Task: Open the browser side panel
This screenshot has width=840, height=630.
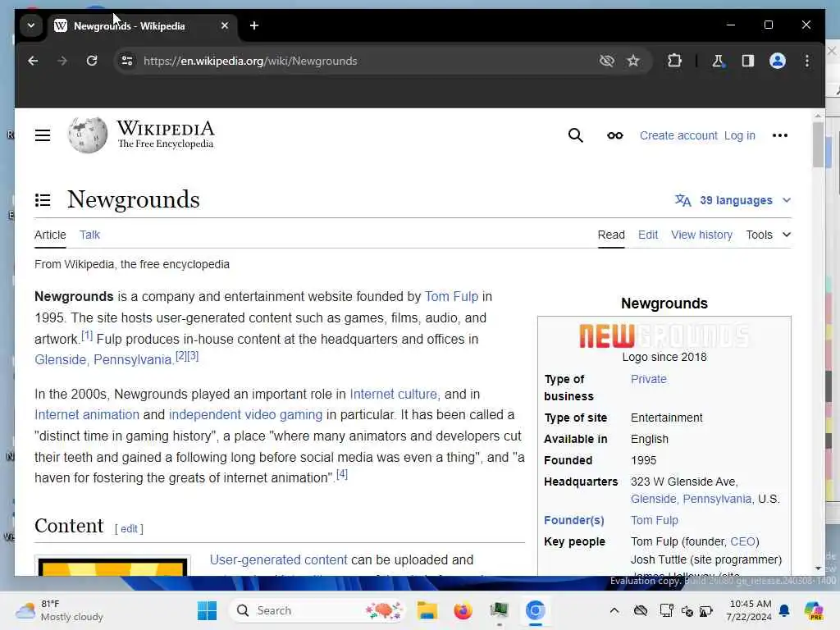Action: [748, 61]
